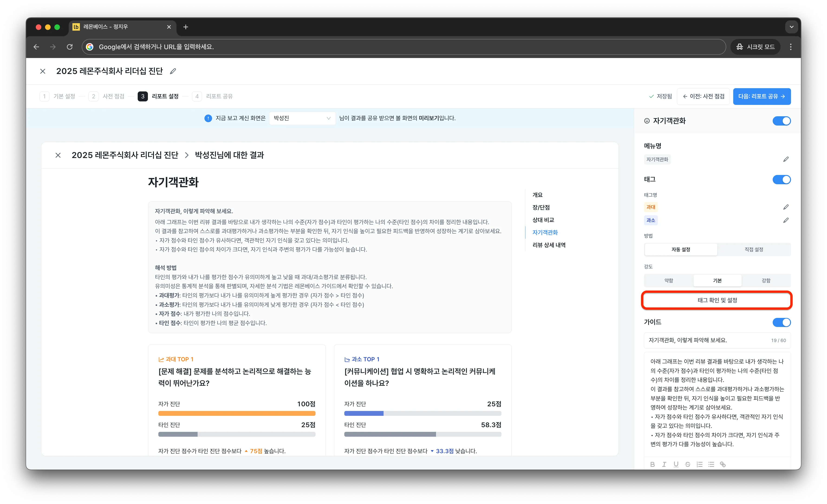827x504 pixels.
Task: Jump to 리뷰 상세 내역 in outline
Action: pos(549,245)
